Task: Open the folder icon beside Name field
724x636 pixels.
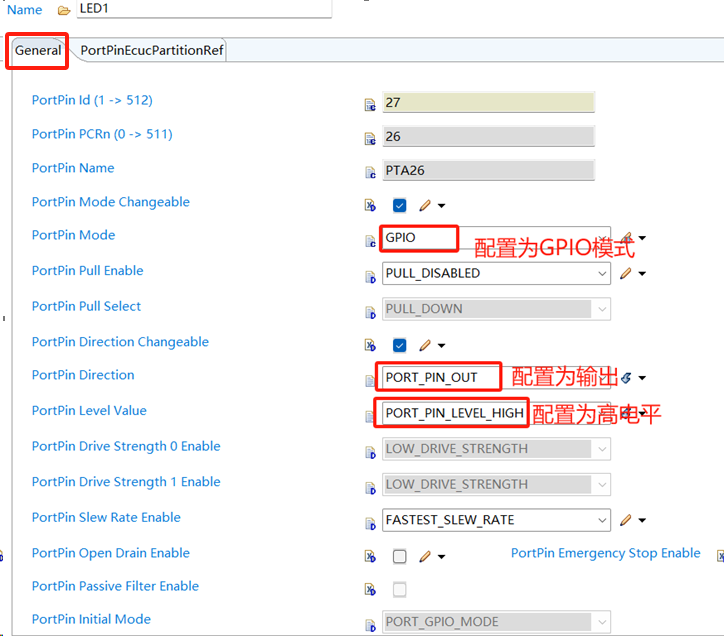Action: tap(64, 10)
